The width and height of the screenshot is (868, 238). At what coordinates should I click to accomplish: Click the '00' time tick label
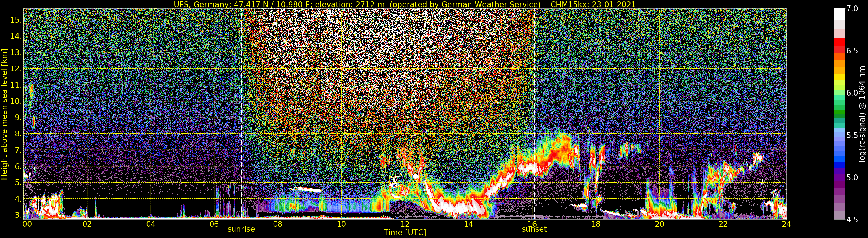point(27,224)
